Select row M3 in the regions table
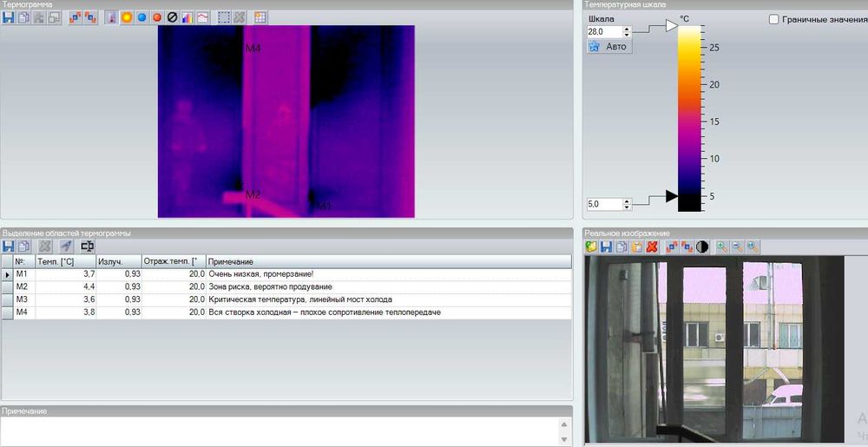868x447 pixels. pos(286,299)
